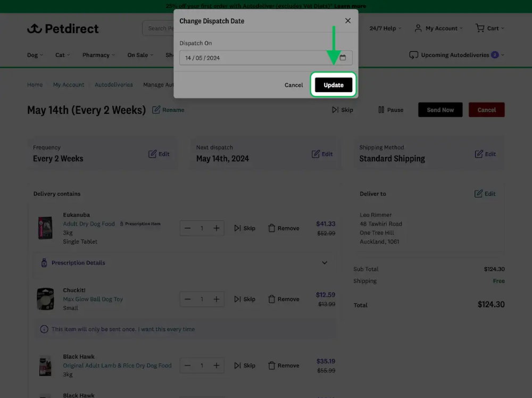Remove the Eukanuba item

(x=284, y=228)
